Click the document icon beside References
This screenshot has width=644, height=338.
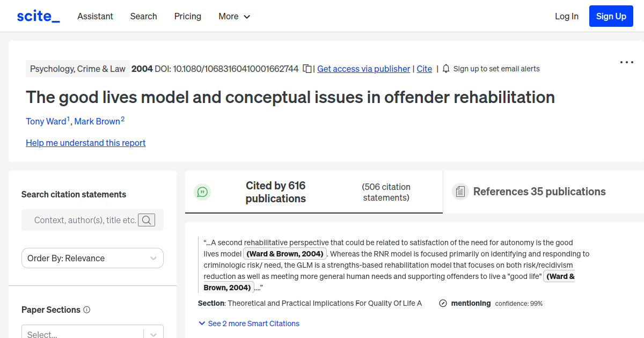point(460,191)
